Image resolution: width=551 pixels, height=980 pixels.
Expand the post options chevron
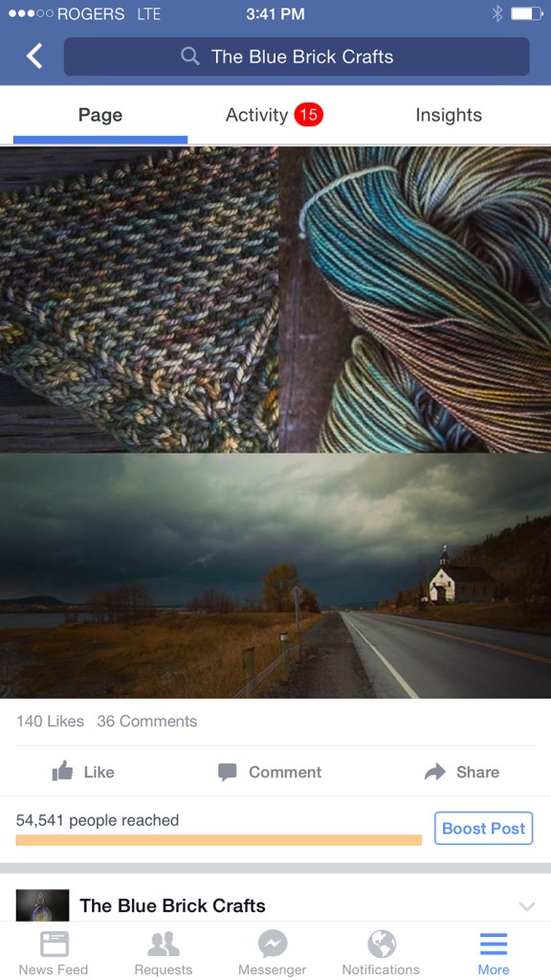pyautogui.click(x=527, y=906)
